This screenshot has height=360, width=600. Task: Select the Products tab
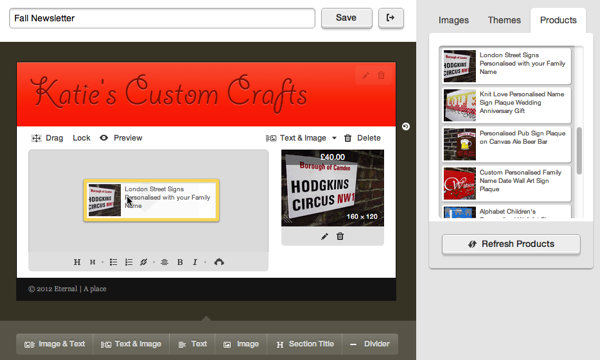coord(558,20)
